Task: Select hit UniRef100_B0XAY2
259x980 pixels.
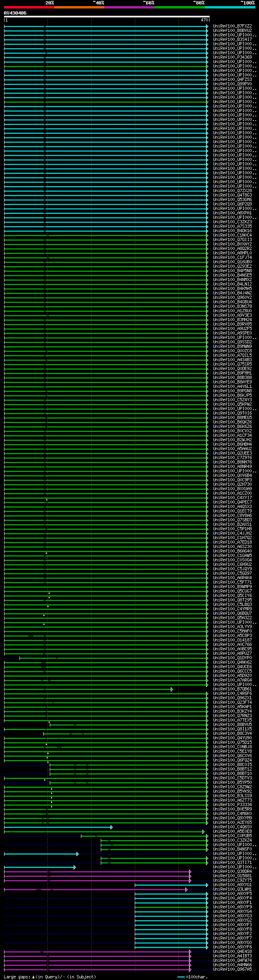Action: point(232,244)
